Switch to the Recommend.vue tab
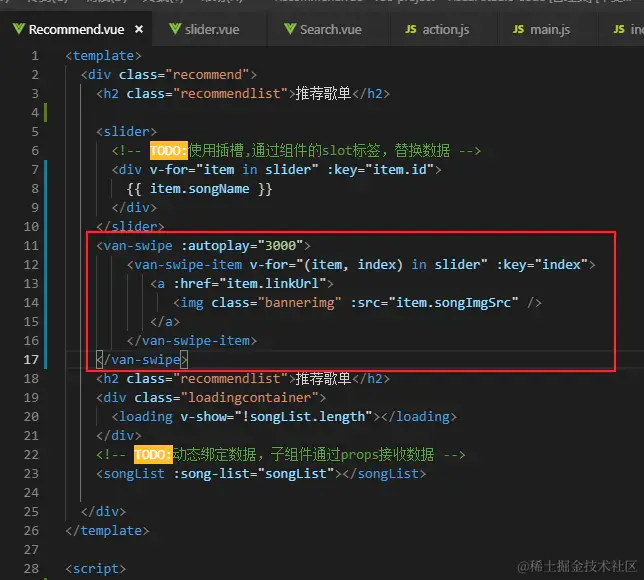Image resolution: width=644 pixels, height=580 pixels. point(76,30)
